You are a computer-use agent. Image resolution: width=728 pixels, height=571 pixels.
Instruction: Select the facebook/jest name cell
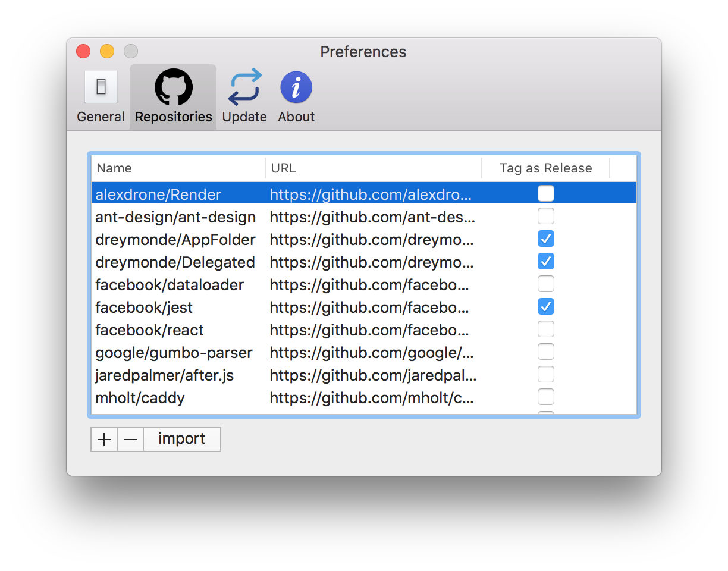[x=144, y=308]
